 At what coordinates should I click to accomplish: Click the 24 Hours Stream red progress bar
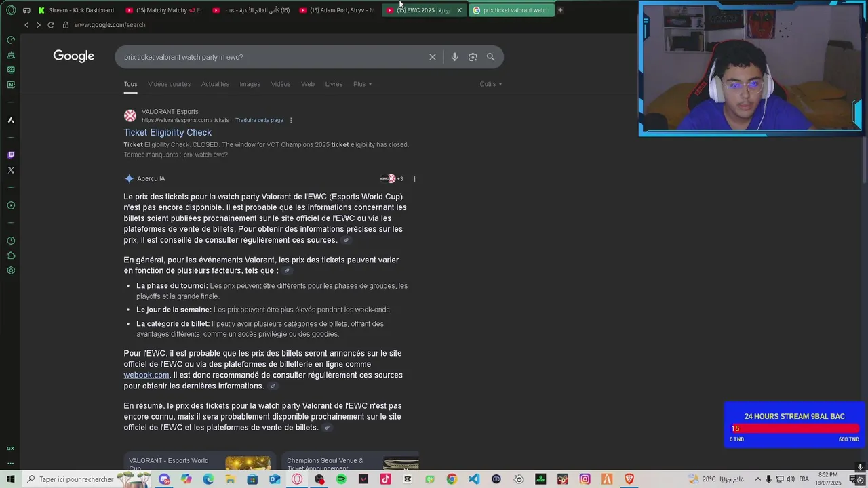point(795,428)
